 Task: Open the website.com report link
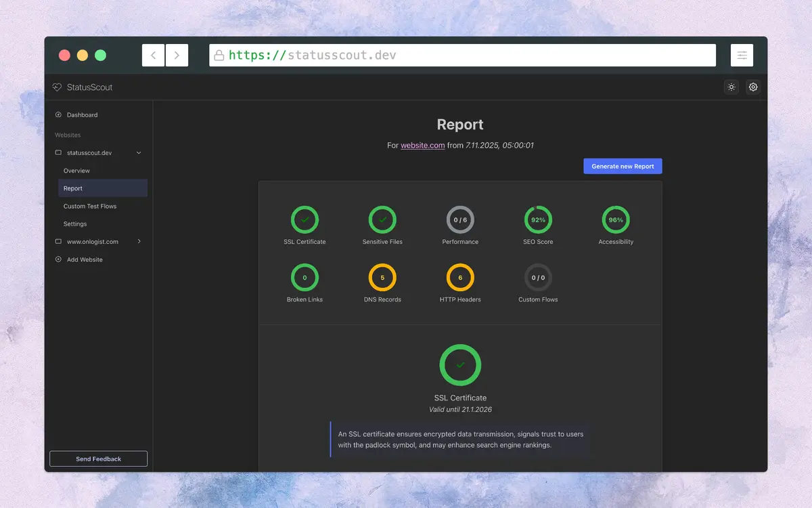423,145
